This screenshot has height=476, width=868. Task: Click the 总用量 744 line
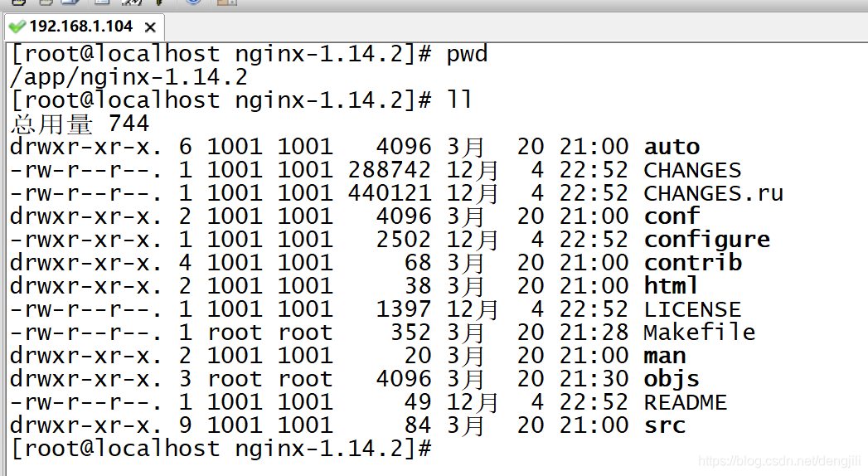(80, 124)
